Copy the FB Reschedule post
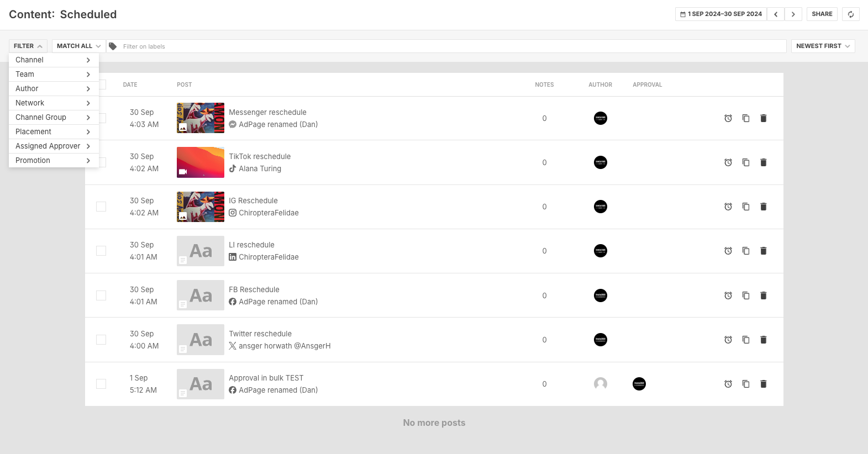The image size is (868, 454). tap(746, 295)
